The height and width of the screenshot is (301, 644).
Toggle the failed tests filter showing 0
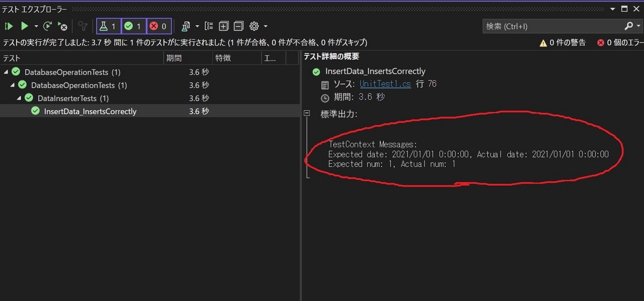coord(159,26)
